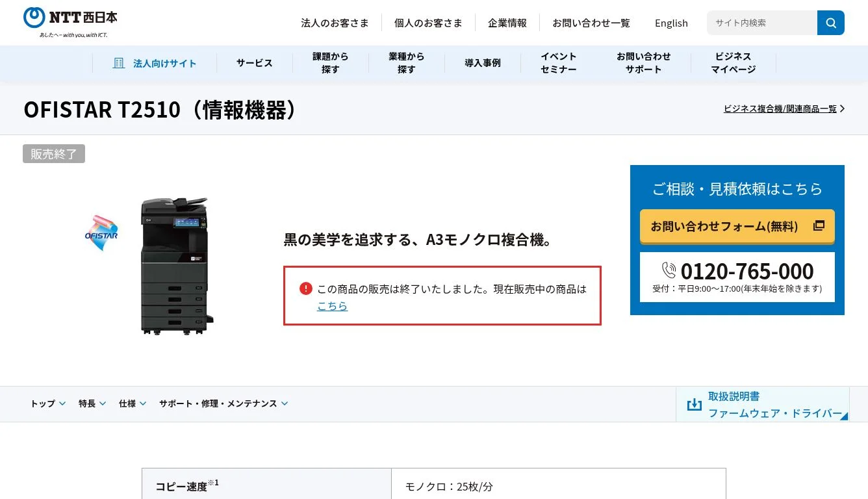Focus the サイト内検索 search field

[762, 23]
